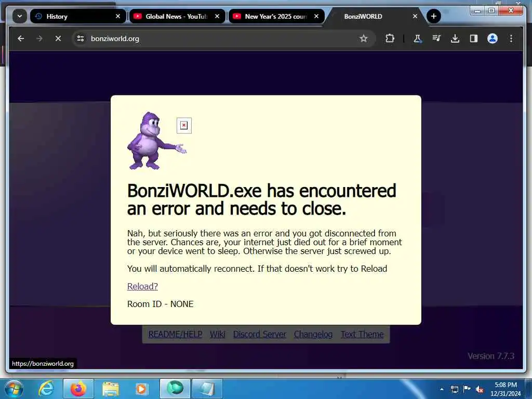Bookmark this page with the star
Image resolution: width=532 pixels, height=399 pixels.
(x=364, y=38)
